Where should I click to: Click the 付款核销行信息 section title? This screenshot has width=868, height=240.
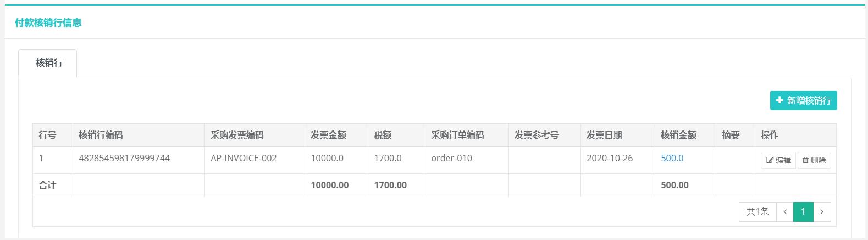point(48,23)
